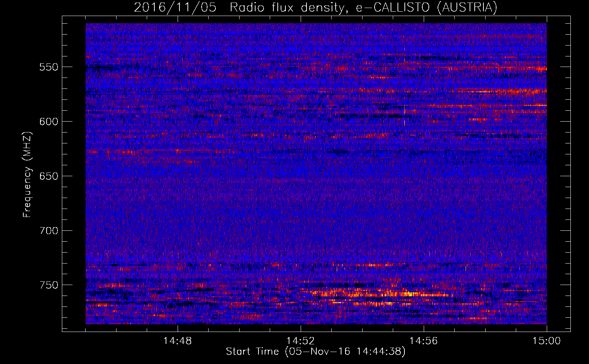Click the 600 frequency tick label
The image size is (589, 364).
[x=49, y=122]
